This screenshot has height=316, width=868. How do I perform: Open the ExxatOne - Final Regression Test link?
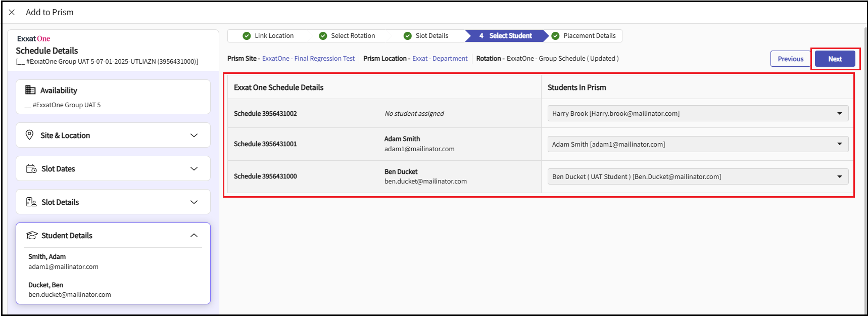coord(308,59)
